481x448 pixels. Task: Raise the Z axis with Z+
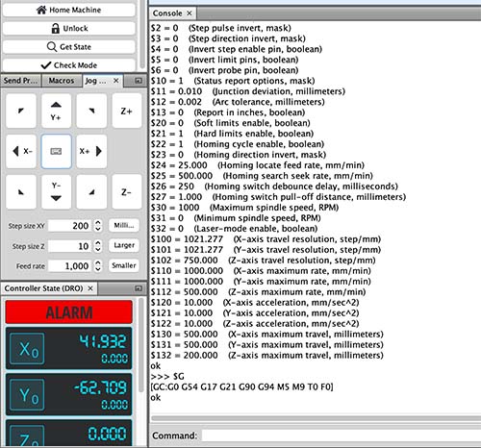127,111
